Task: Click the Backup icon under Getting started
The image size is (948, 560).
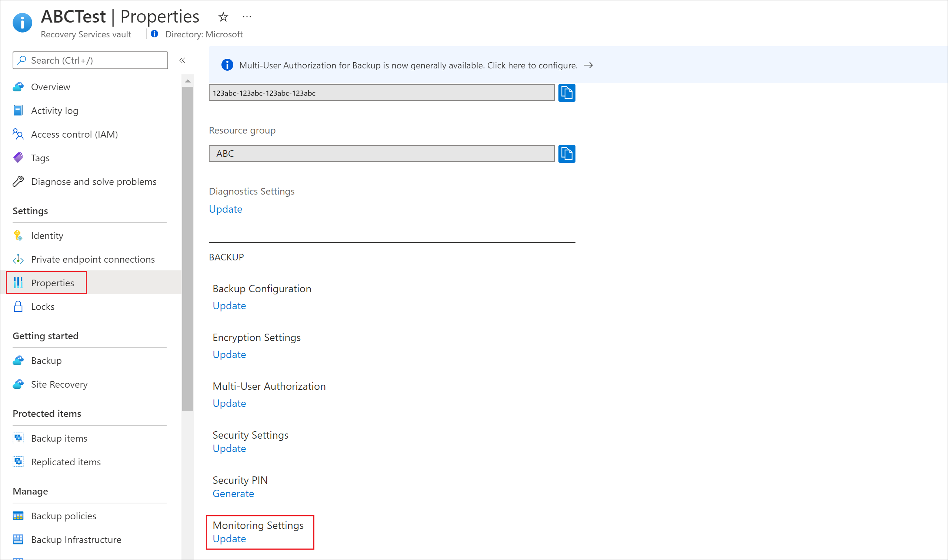Action: coord(19,360)
